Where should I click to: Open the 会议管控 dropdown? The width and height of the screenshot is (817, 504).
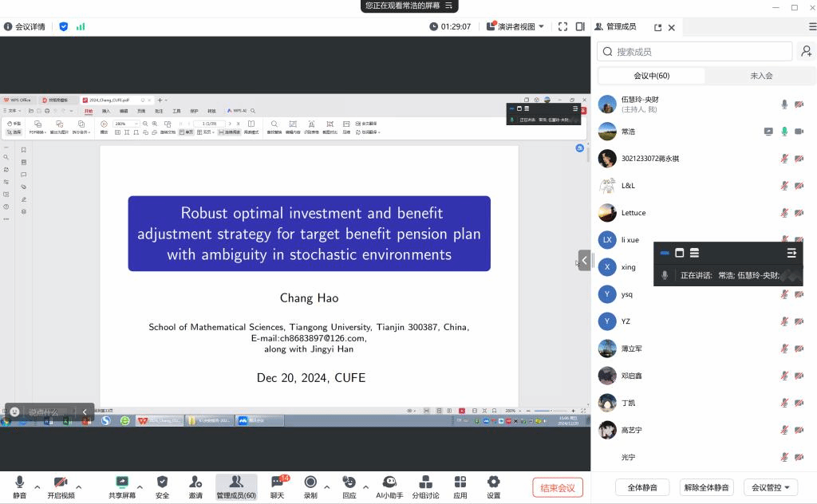point(770,487)
